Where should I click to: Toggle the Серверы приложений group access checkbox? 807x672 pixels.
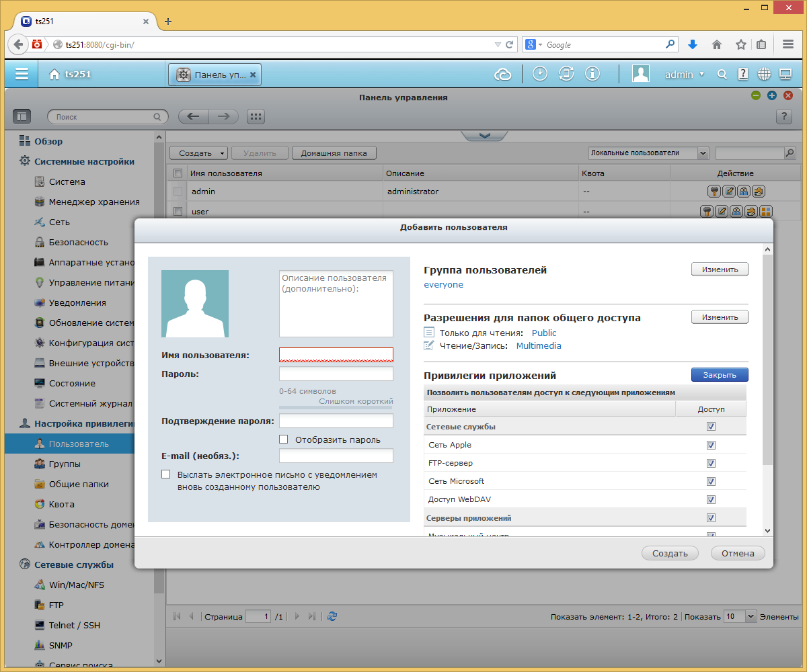coord(711,518)
